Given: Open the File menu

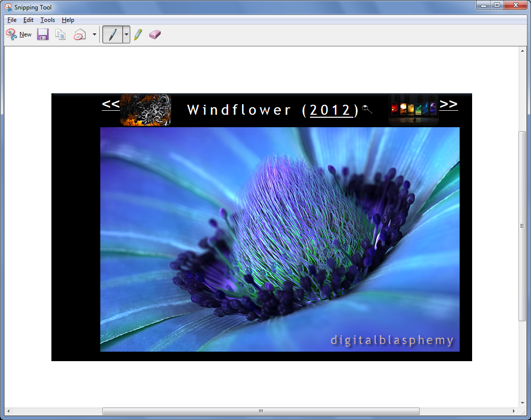Looking at the screenshot, I should pyautogui.click(x=12, y=20).
